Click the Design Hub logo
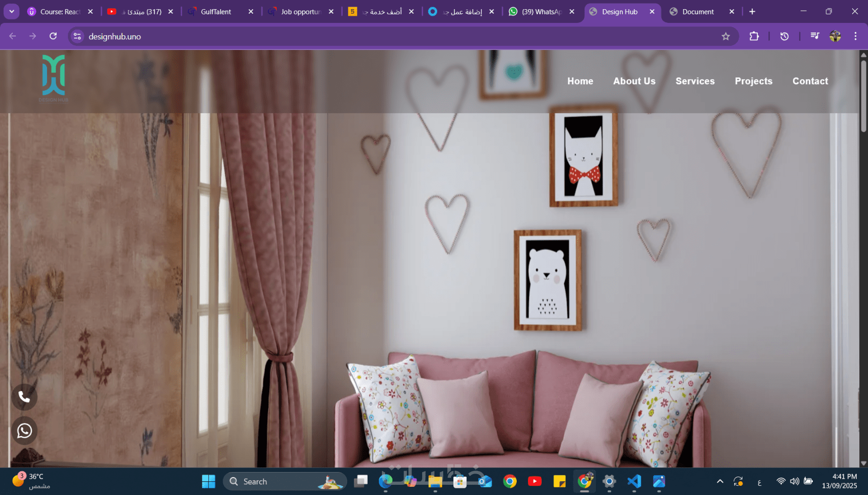Image resolution: width=868 pixels, height=495 pixels. 54,79
